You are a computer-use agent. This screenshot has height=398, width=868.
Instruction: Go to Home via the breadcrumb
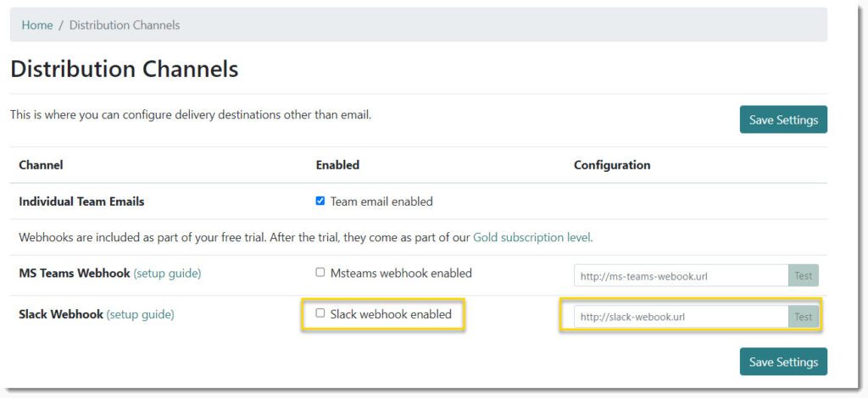coord(37,25)
